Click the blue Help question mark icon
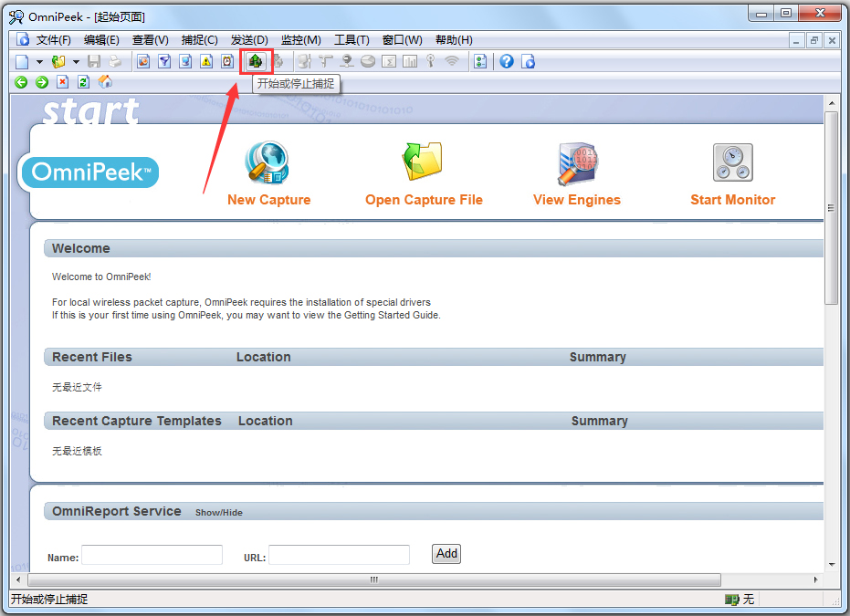This screenshot has height=616, width=850. tap(506, 61)
